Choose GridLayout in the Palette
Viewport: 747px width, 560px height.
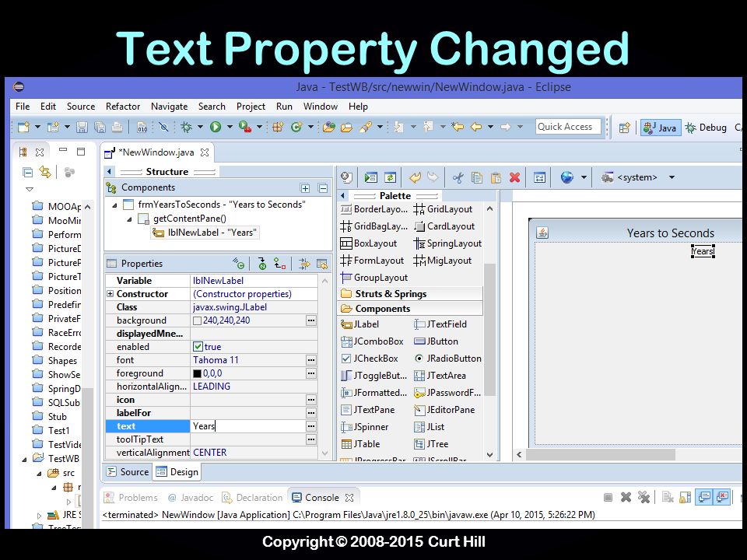point(443,209)
